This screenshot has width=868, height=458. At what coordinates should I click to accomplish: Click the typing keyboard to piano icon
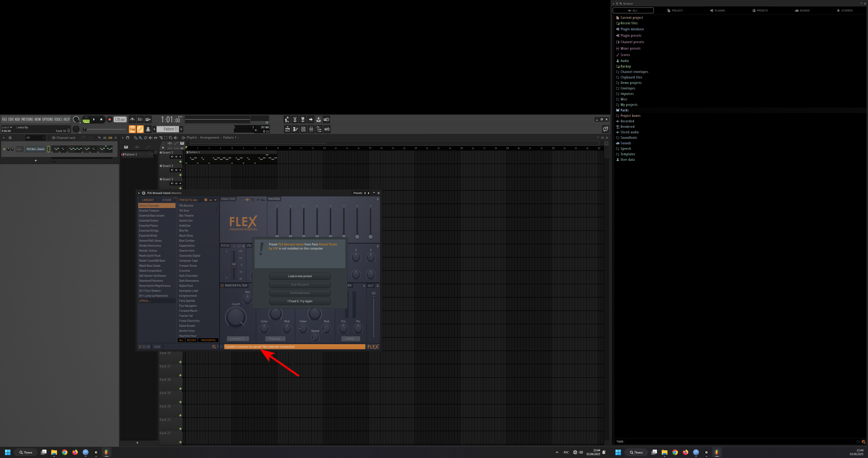132,129
